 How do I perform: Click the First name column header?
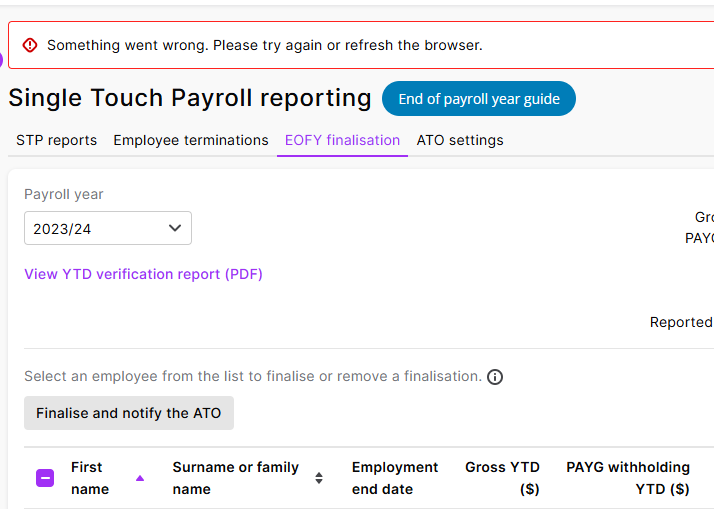90,478
